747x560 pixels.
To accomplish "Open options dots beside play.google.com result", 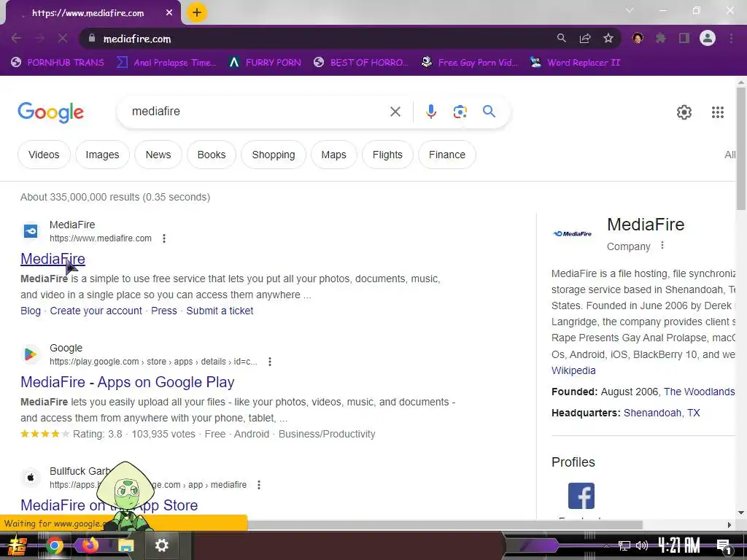I will click(270, 362).
